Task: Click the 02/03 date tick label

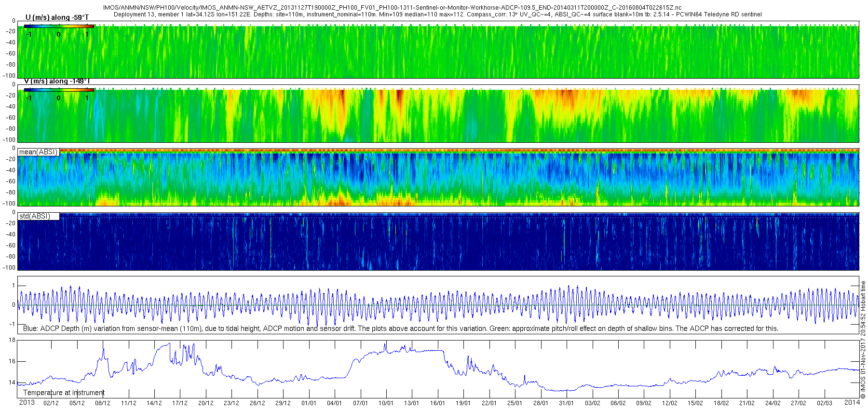Action: [x=824, y=403]
